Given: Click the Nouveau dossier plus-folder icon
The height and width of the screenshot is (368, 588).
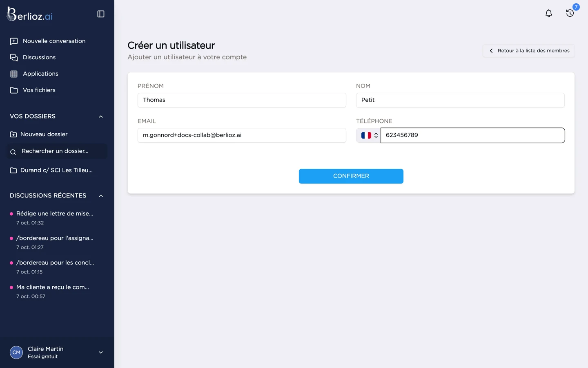Looking at the screenshot, I should (x=13, y=135).
